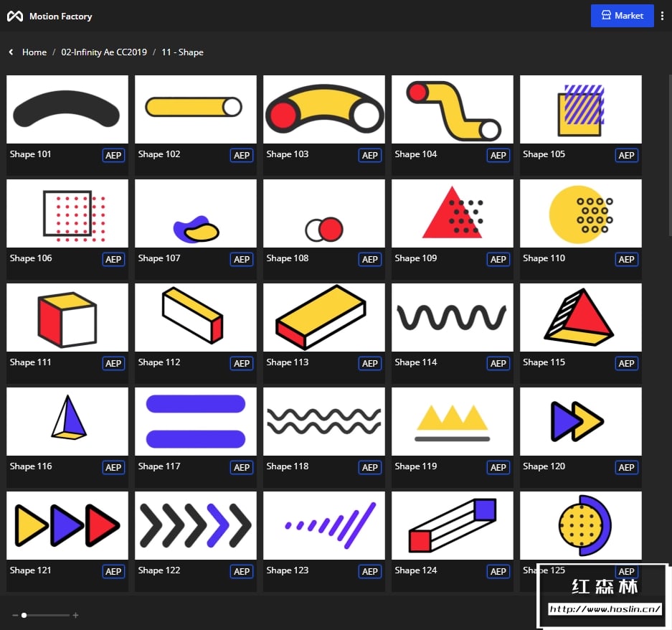Click the AEP badge for Shape 104
The image size is (672, 630).
tap(498, 155)
